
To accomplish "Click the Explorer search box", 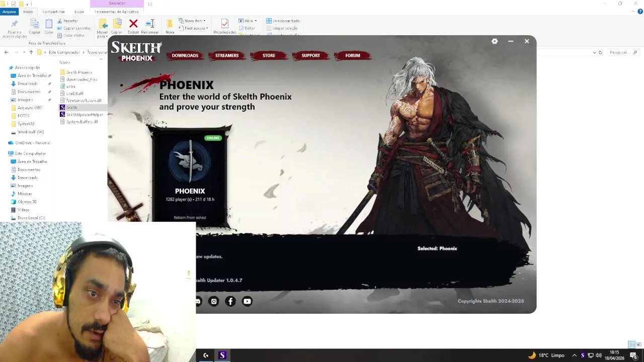I will (x=623, y=52).
